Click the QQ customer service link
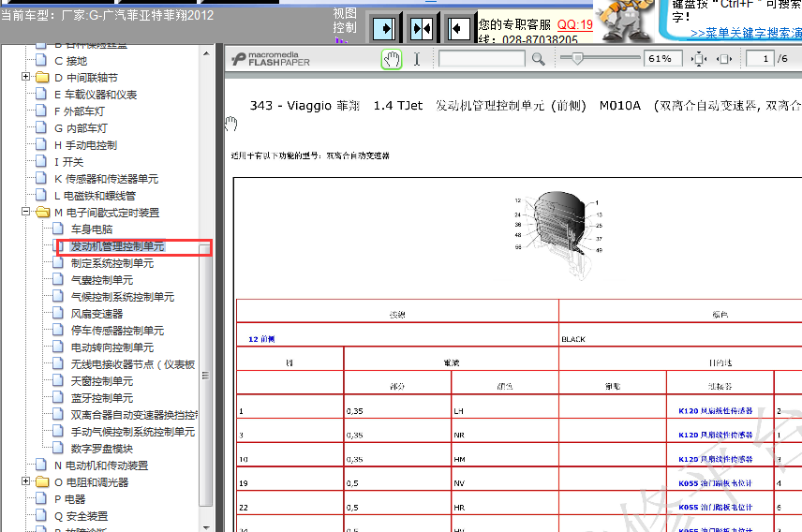The image size is (802, 532). point(575,24)
